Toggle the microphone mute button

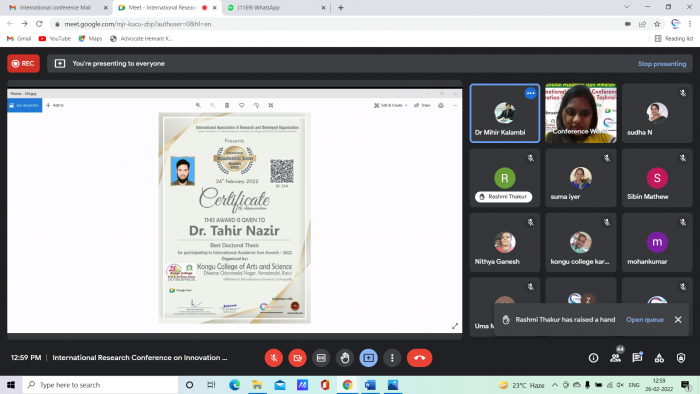tap(274, 358)
